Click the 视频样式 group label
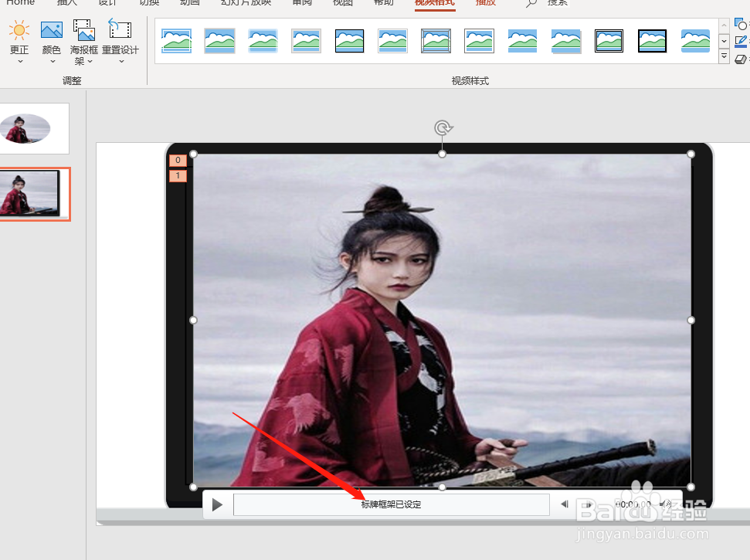 click(470, 81)
